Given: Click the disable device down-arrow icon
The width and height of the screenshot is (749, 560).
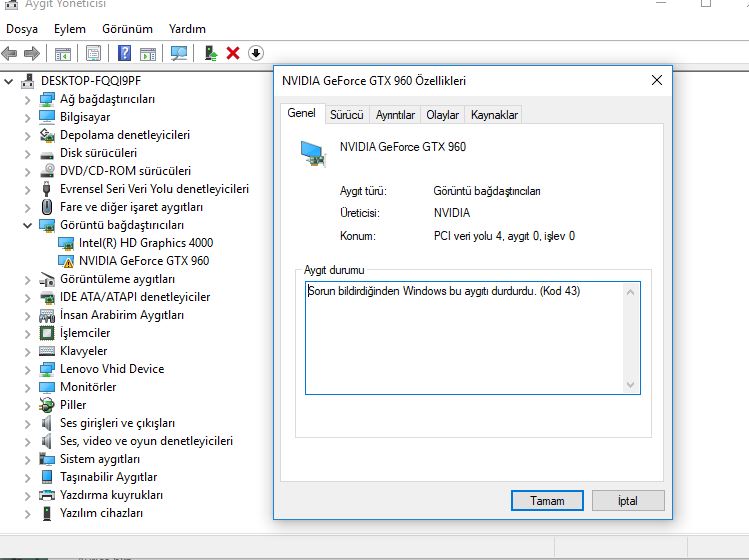Looking at the screenshot, I should tap(256, 53).
